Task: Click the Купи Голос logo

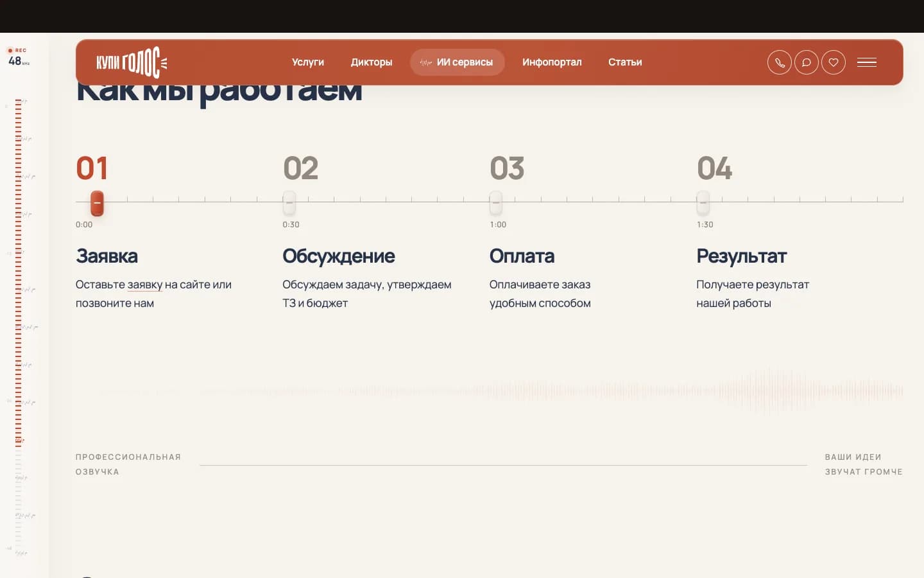Action: pyautogui.click(x=132, y=62)
